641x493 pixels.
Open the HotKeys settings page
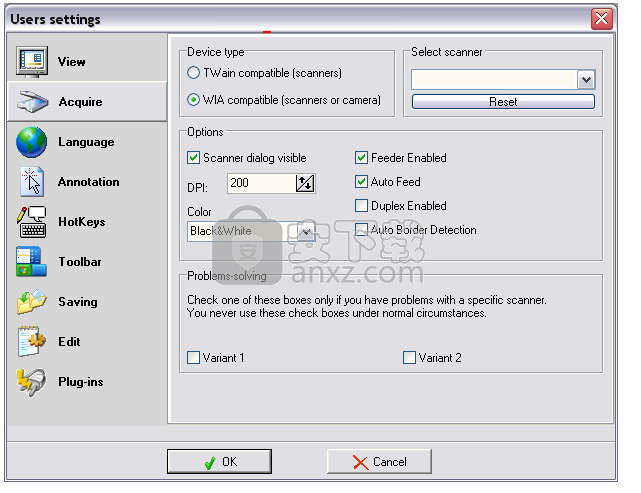click(87, 222)
